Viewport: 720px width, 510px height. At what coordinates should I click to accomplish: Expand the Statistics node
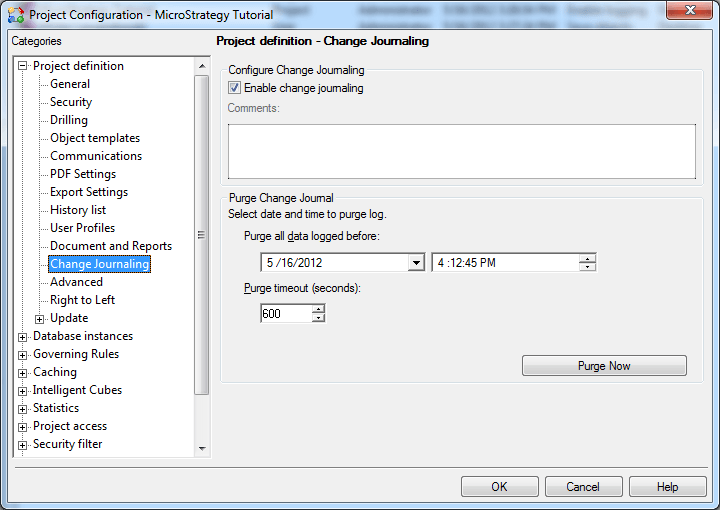[22, 409]
